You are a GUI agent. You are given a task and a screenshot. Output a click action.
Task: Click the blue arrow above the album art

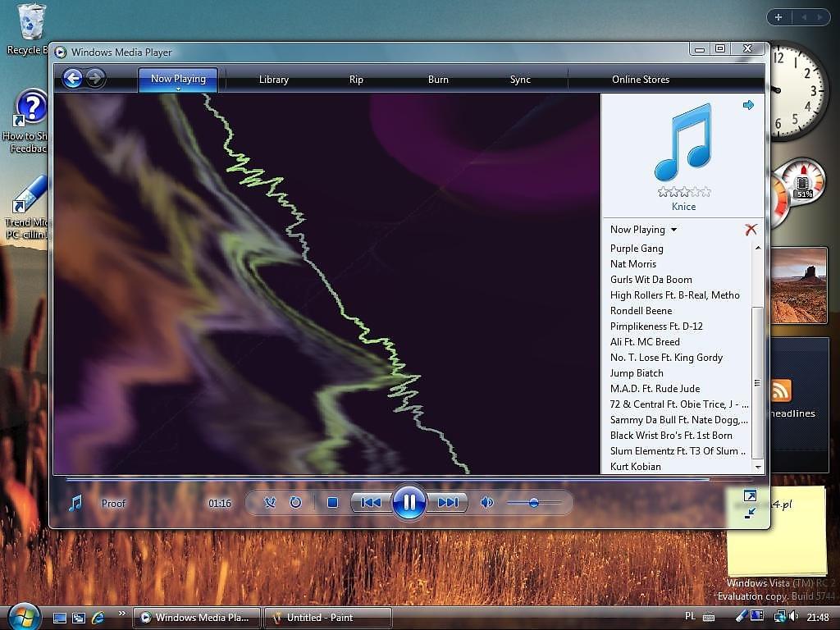click(x=748, y=105)
